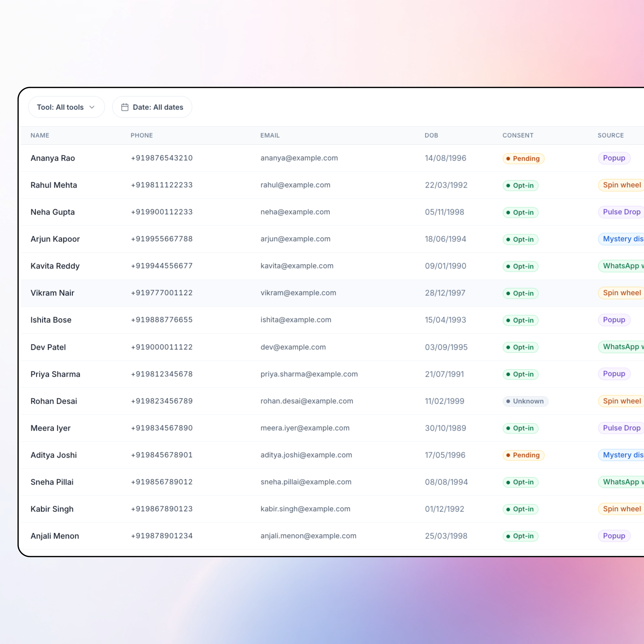644x644 pixels.
Task: Click Arjun Kapoor's Mystery source tag
Action: pos(621,239)
